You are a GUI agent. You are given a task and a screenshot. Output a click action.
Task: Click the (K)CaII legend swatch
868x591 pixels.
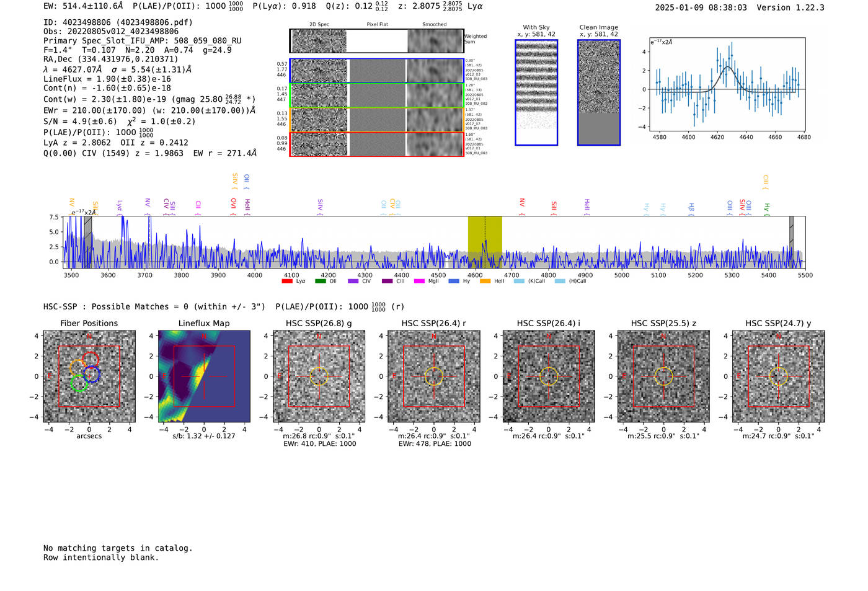519,281
